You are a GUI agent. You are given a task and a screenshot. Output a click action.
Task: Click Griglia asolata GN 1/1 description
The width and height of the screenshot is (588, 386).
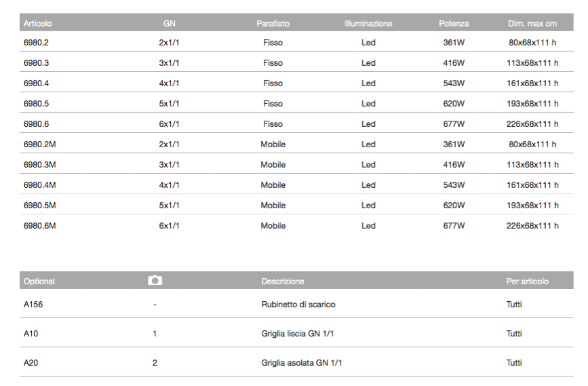tap(302, 363)
